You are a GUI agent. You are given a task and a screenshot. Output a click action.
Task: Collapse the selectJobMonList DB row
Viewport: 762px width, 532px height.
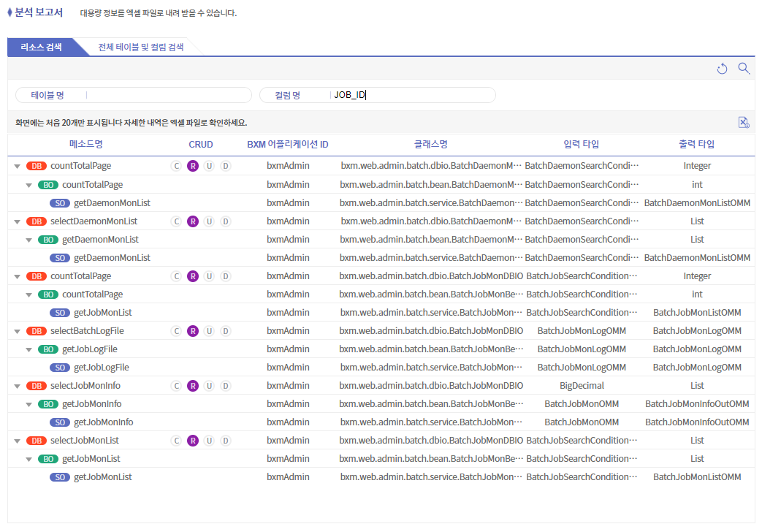(x=18, y=441)
